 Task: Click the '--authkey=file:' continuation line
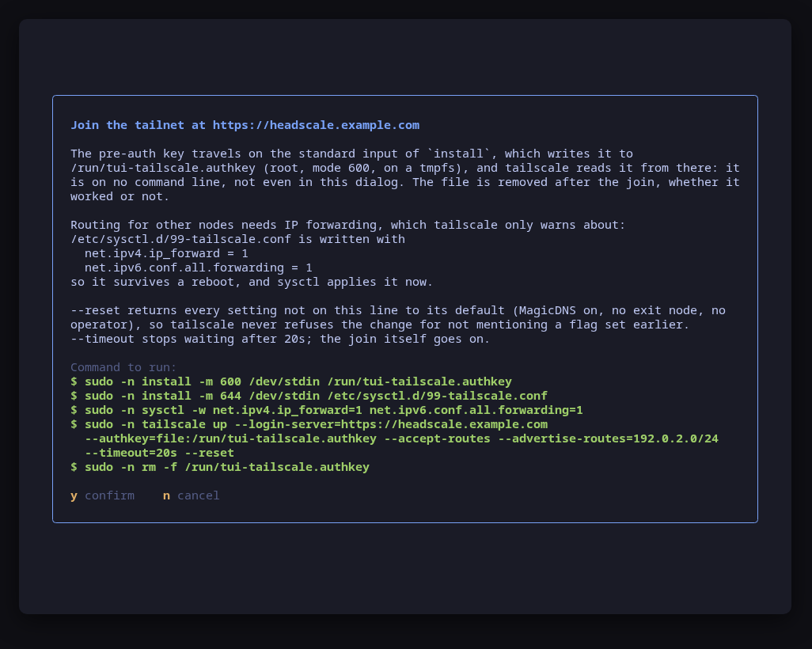coord(401,438)
